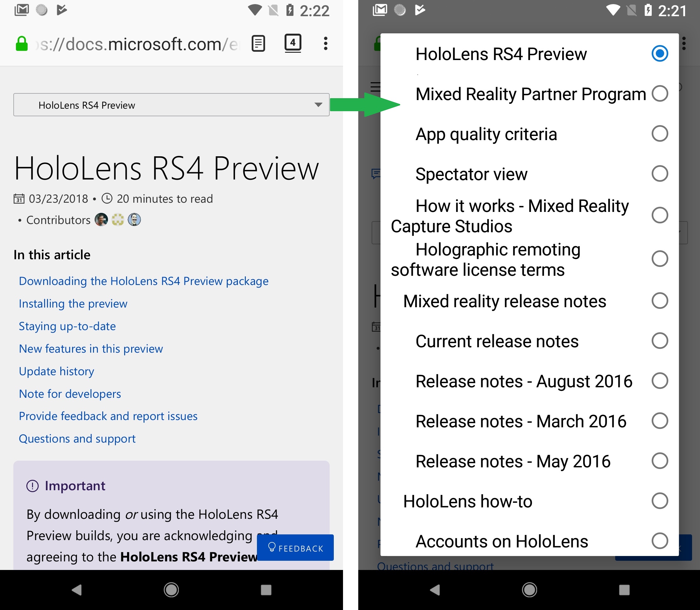Tap the Gmail icon in the status bar
This screenshot has height=610, width=700.
[x=22, y=10]
